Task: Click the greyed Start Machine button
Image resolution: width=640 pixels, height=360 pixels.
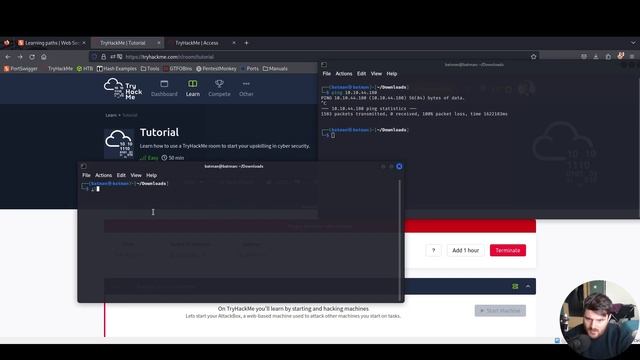Action: click(x=500, y=311)
